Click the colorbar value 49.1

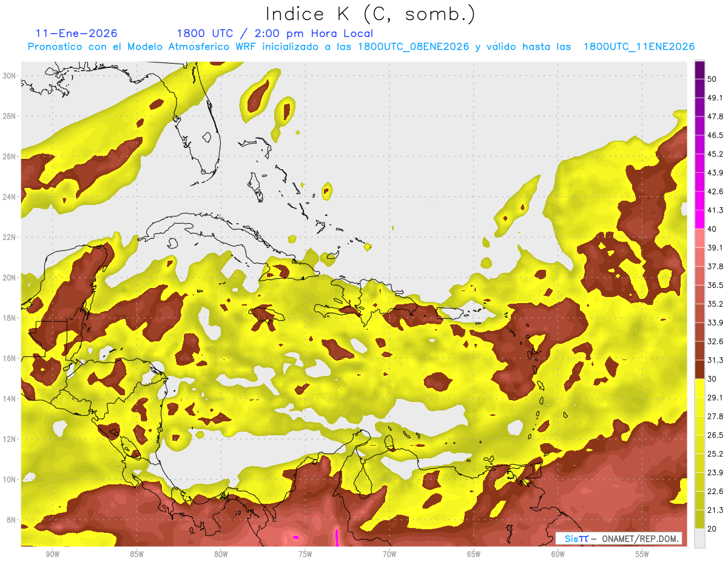(715, 98)
